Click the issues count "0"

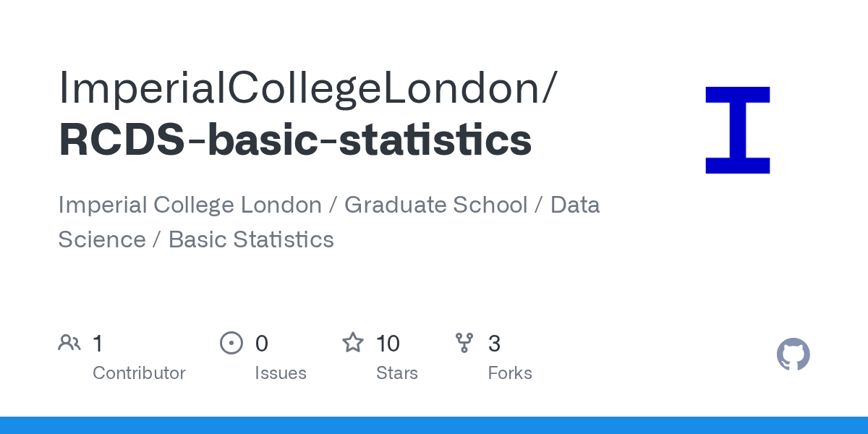point(262,343)
